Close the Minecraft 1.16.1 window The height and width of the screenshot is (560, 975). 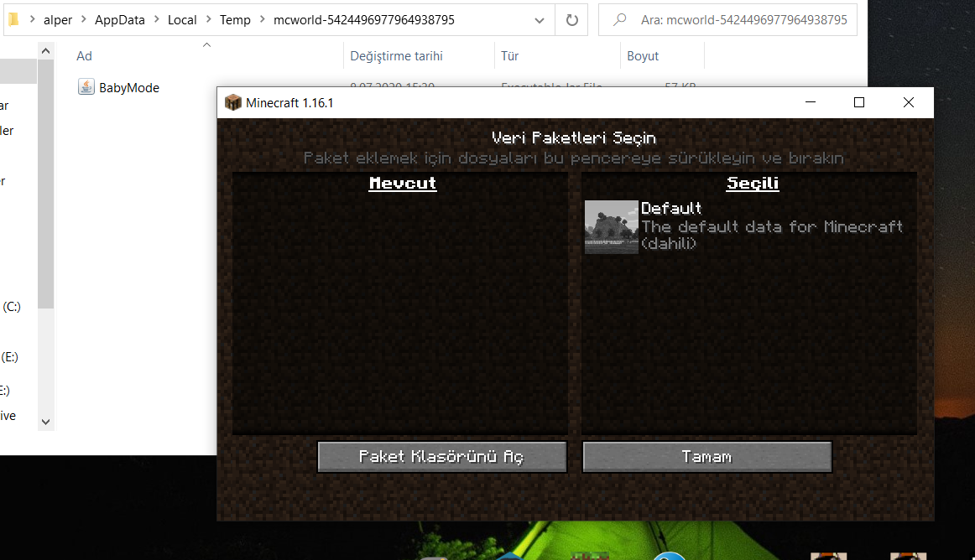909,102
